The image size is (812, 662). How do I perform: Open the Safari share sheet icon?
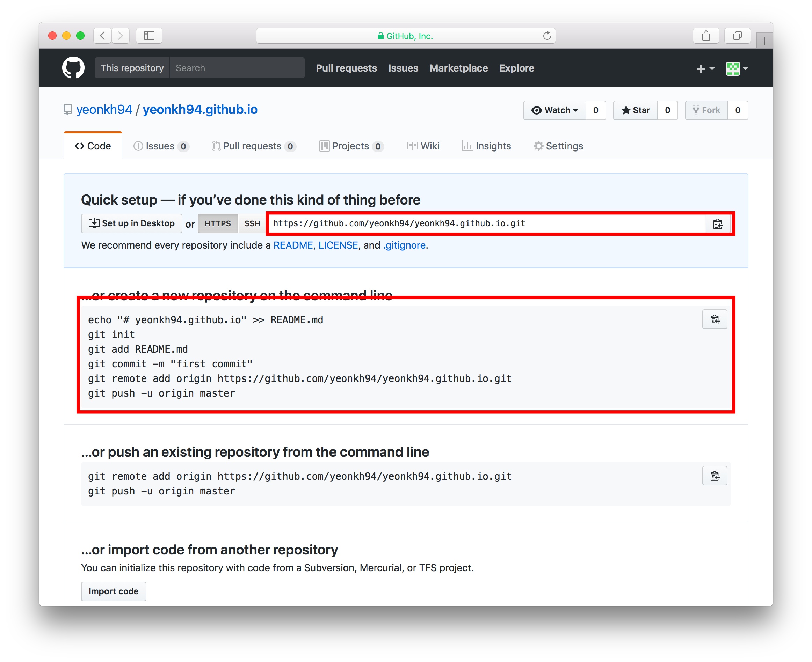(x=706, y=36)
